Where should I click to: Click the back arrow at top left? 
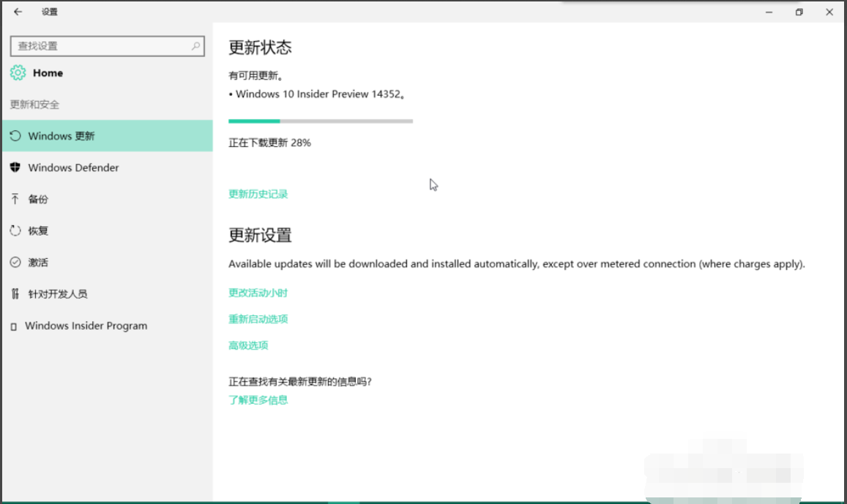point(18,12)
